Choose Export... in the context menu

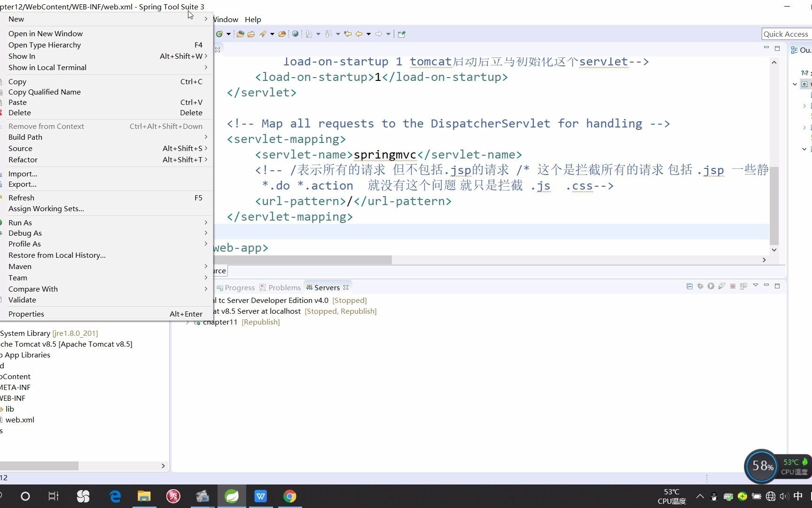click(107, 184)
